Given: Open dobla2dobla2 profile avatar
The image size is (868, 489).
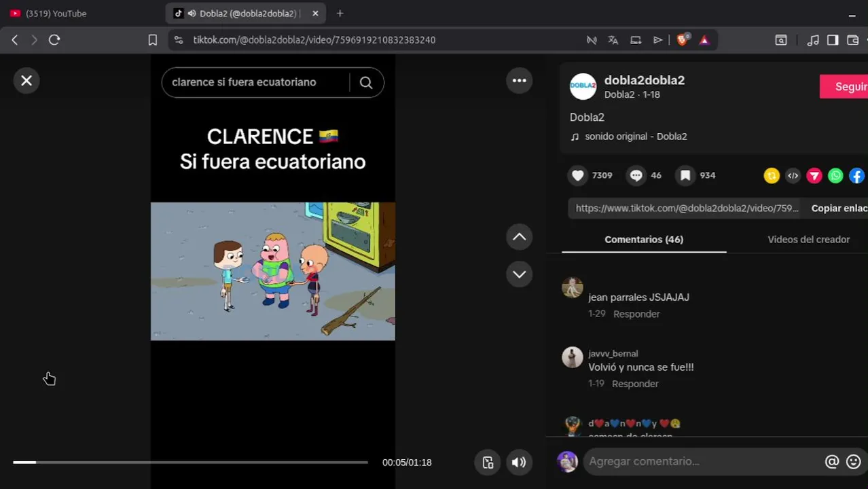Looking at the screenshot, I should click(583, 86).
